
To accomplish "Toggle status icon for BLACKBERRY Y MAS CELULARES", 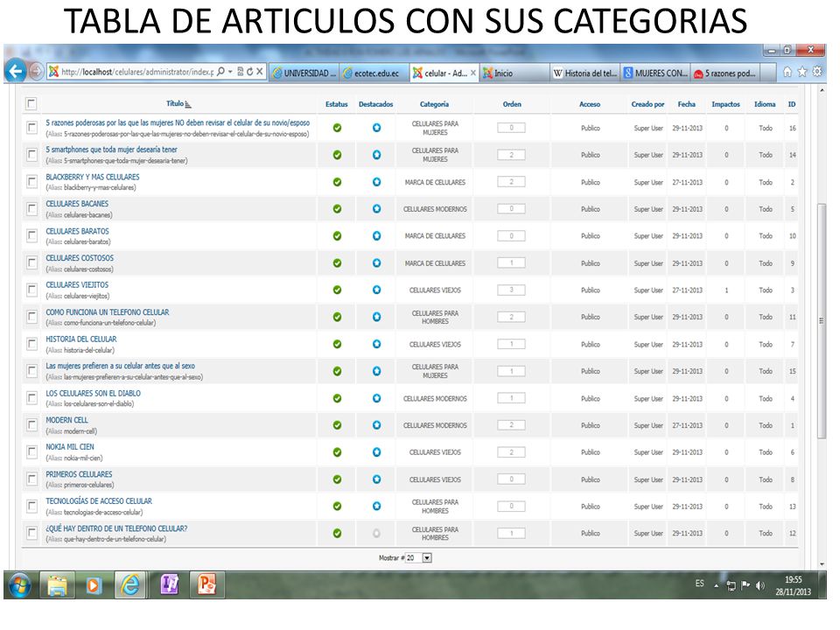I will point(337,182).
